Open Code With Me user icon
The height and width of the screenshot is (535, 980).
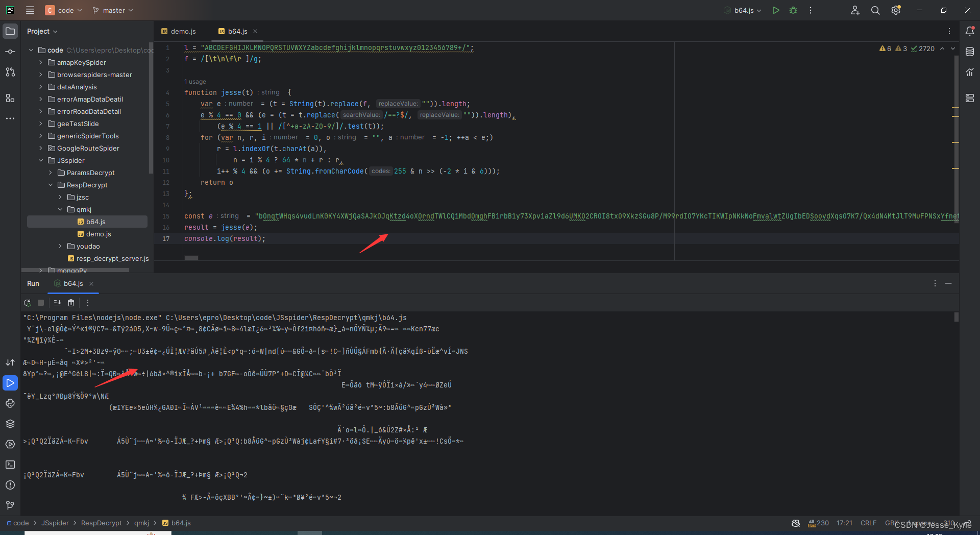click(x=855, y=10)
